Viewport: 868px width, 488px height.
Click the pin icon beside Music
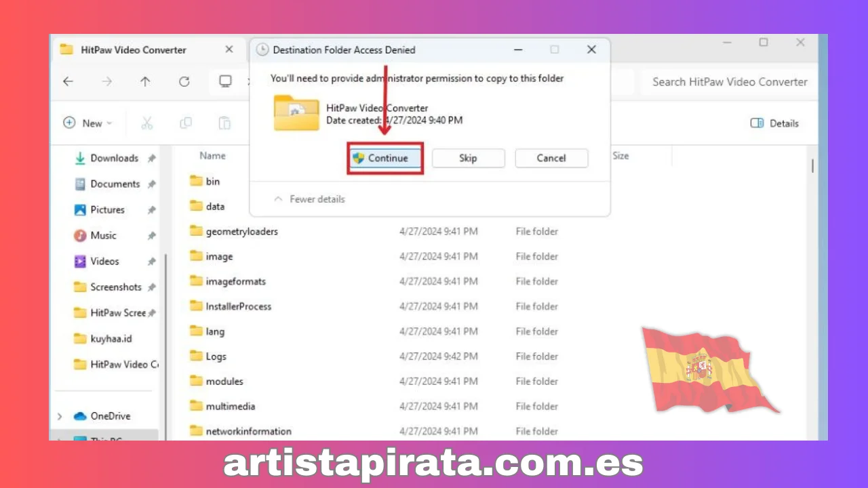click(152, 235)
